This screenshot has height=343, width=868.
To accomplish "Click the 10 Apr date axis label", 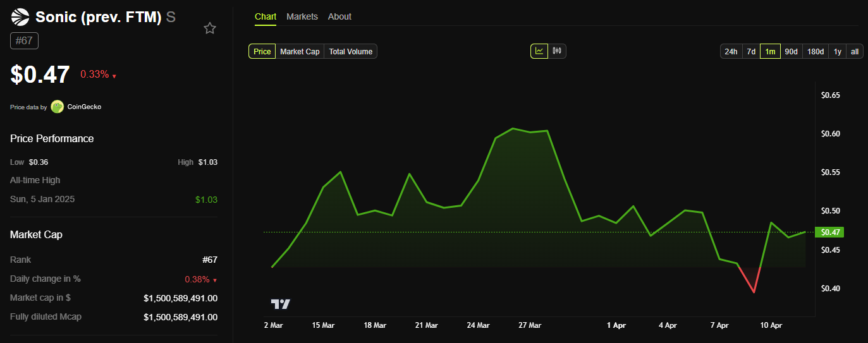I will coord(771,325).
